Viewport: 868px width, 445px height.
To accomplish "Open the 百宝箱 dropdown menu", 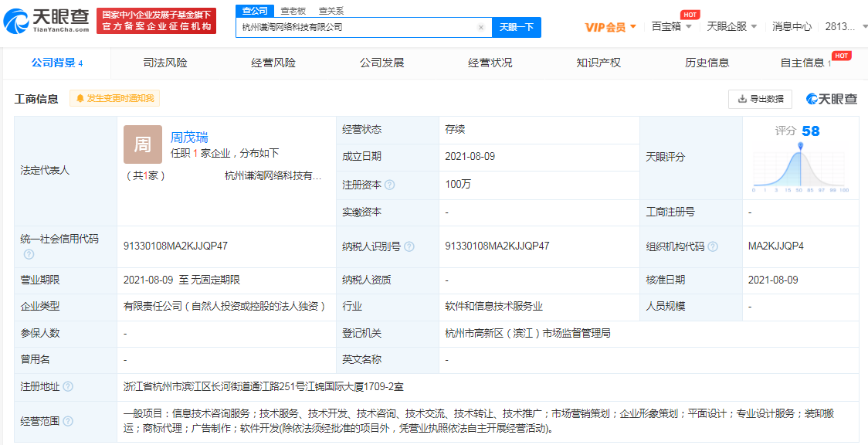I will 670,26.
